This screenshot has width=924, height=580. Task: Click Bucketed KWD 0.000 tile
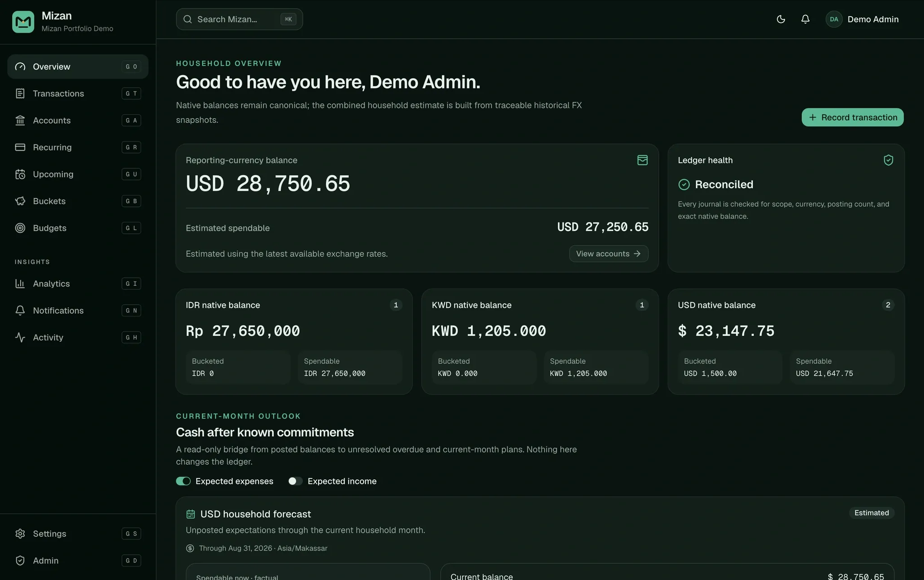tap(484, 367)
